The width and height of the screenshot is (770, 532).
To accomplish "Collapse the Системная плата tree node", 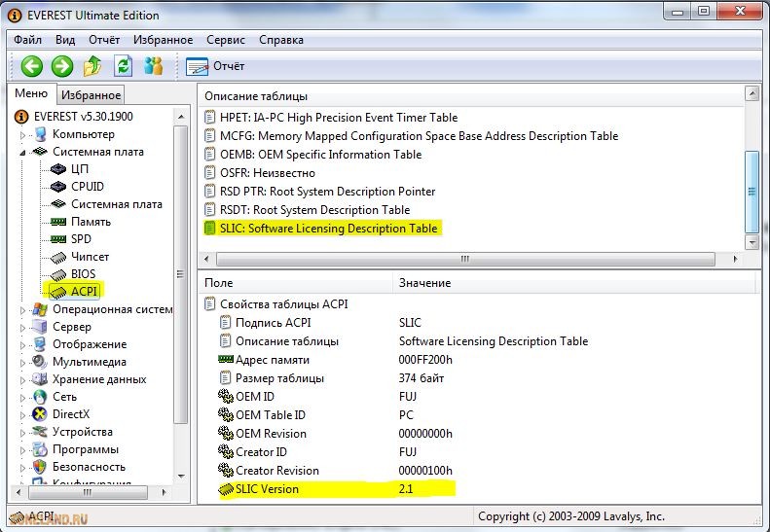I will pos(22,152).
